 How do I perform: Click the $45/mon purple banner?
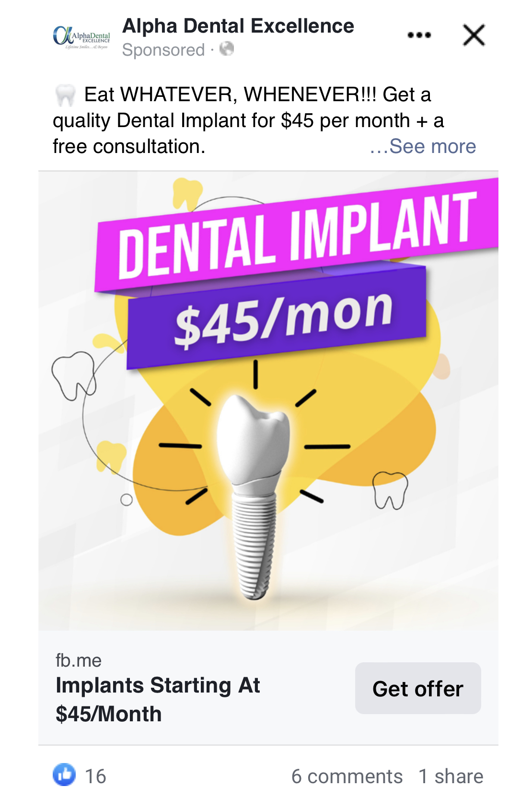[277, 317]
